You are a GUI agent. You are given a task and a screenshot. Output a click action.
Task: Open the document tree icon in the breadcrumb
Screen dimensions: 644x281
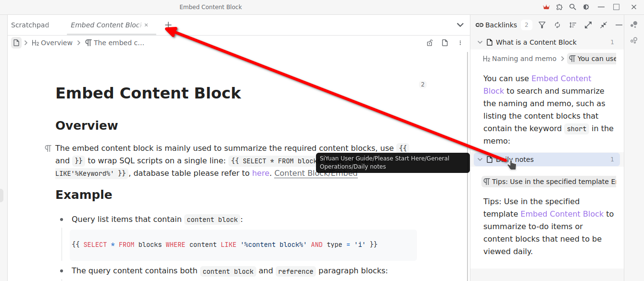click(16, 42)
